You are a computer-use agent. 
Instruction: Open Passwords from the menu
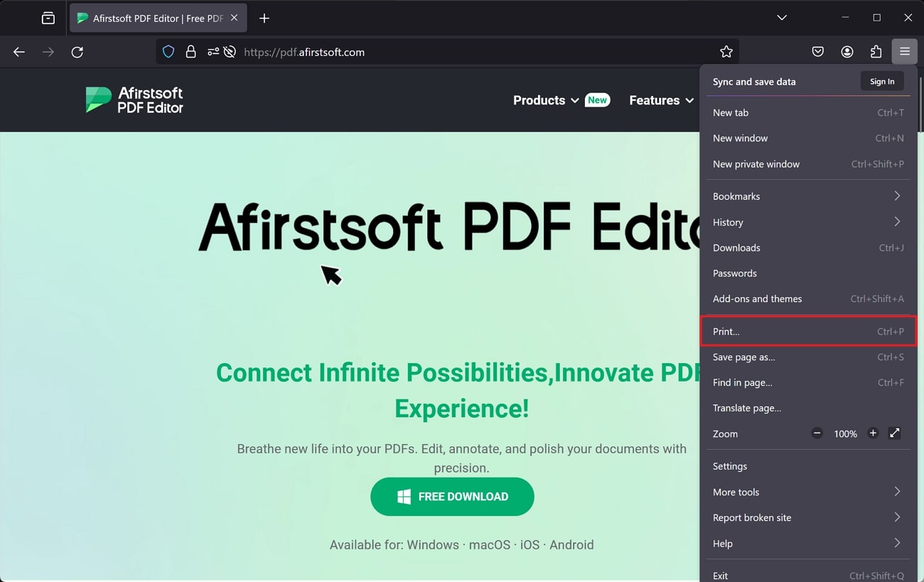click(808, 273)
